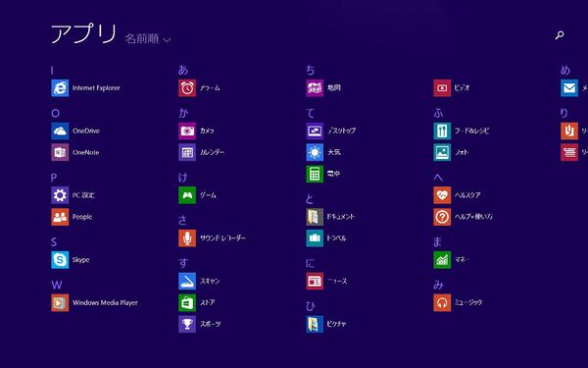This screenshot has height=368, width=588.
Task: Open the スキャン scan app
Action: click(200, 281)
